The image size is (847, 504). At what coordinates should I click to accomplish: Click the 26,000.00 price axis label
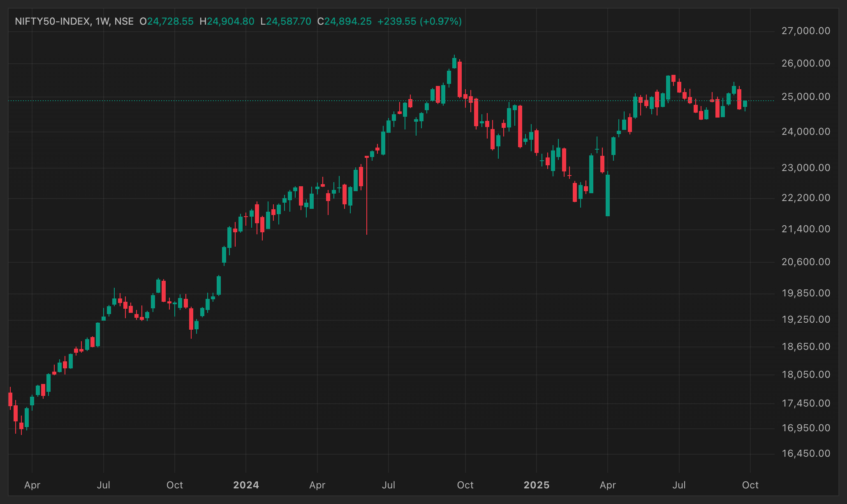coord(806,63)
